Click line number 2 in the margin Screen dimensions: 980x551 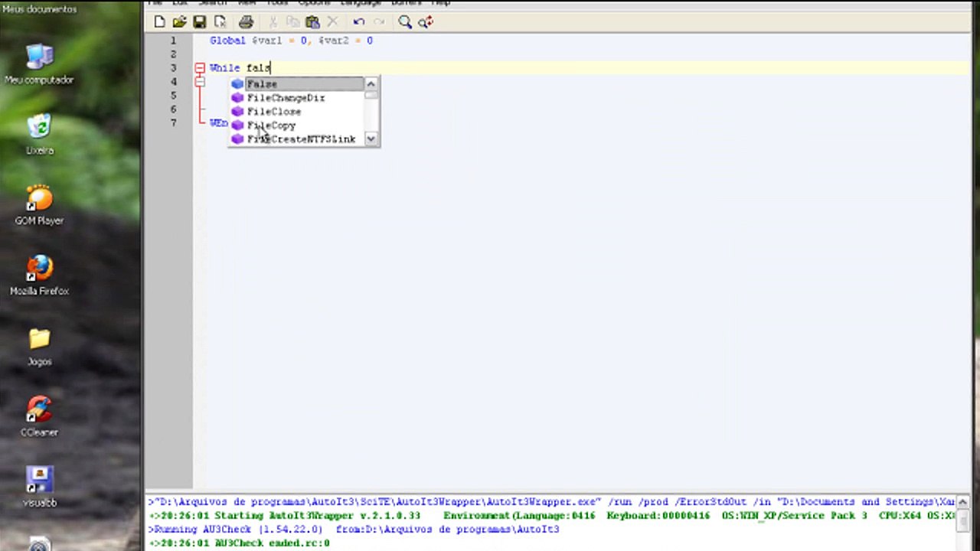click(x=174, y=54)
